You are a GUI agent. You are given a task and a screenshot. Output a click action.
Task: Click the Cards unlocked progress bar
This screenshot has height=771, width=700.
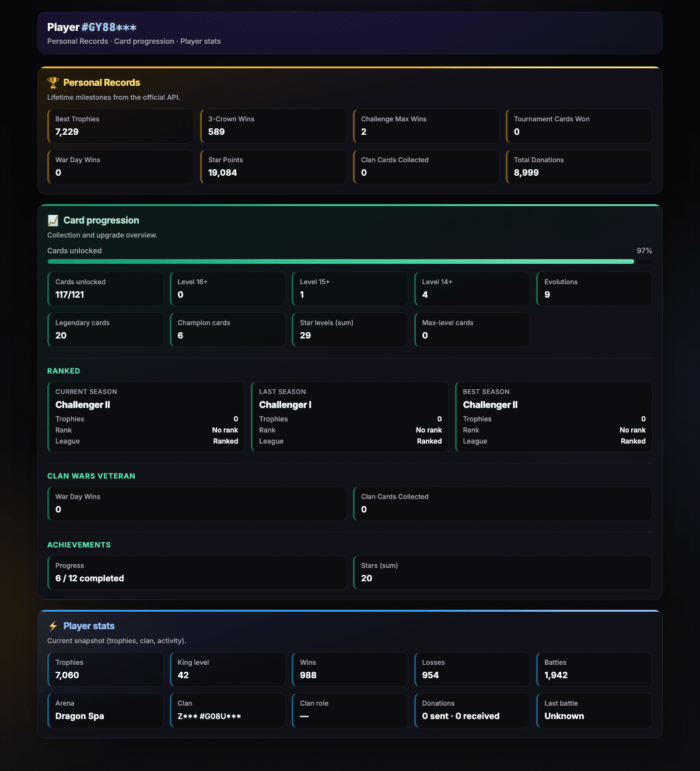pyautogui.click(x=350, y=261)
